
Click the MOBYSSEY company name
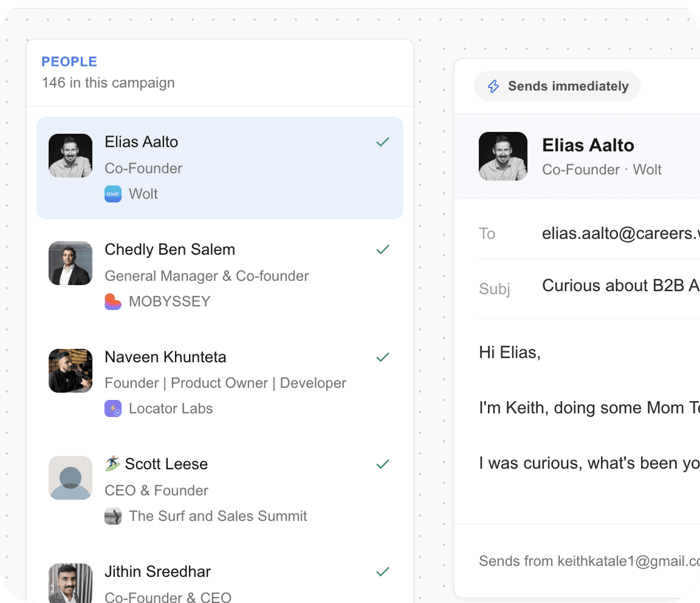170,301
